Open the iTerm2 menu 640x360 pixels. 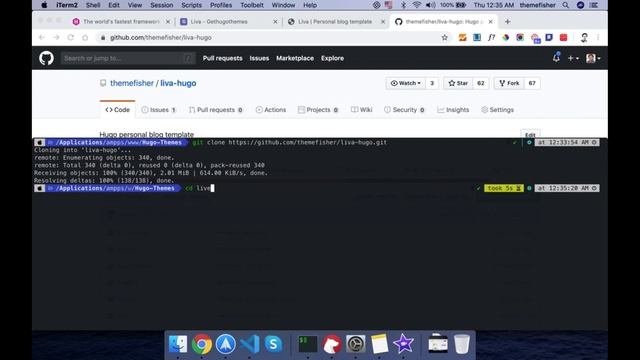[x=67, y=5]
